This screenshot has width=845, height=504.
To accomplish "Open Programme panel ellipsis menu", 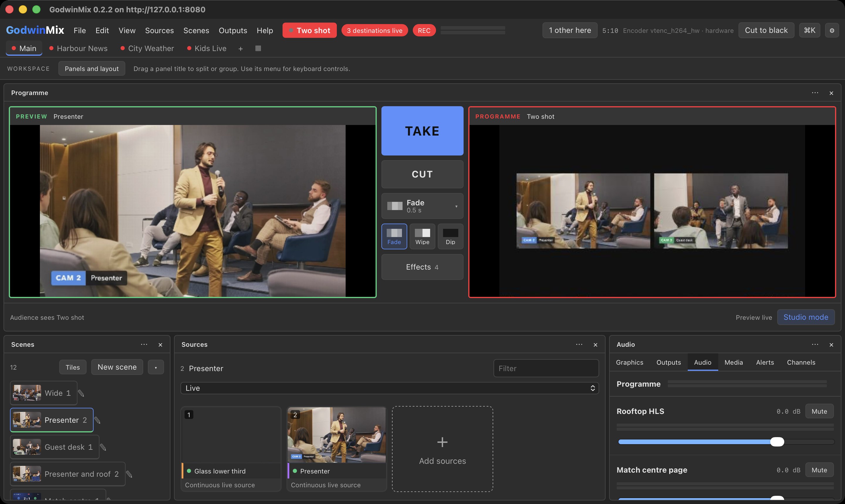I will point(815,93).
